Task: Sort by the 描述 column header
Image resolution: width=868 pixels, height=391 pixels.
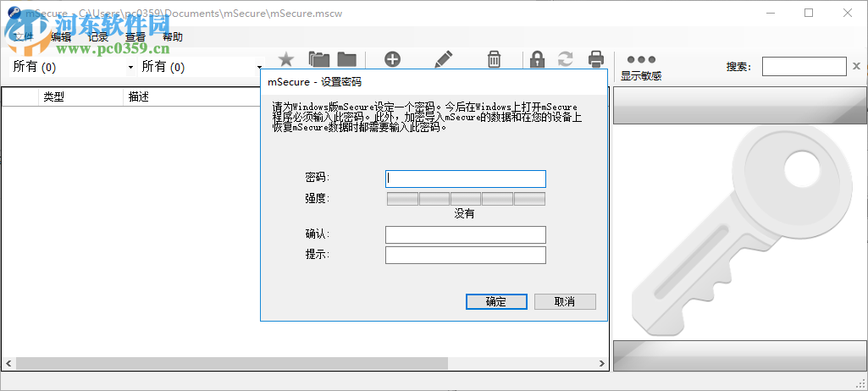Action: pos(191,96)
